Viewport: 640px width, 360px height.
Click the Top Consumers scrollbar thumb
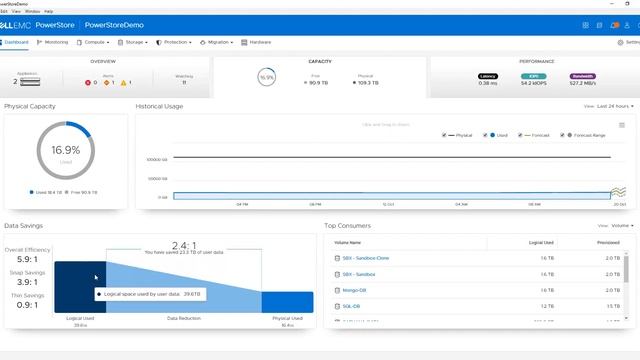click(626, 269)
